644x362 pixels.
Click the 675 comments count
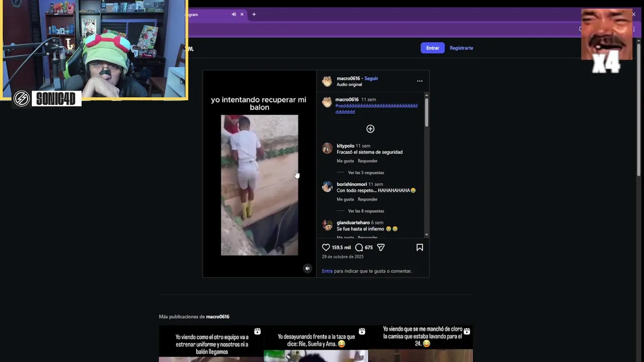369,247
